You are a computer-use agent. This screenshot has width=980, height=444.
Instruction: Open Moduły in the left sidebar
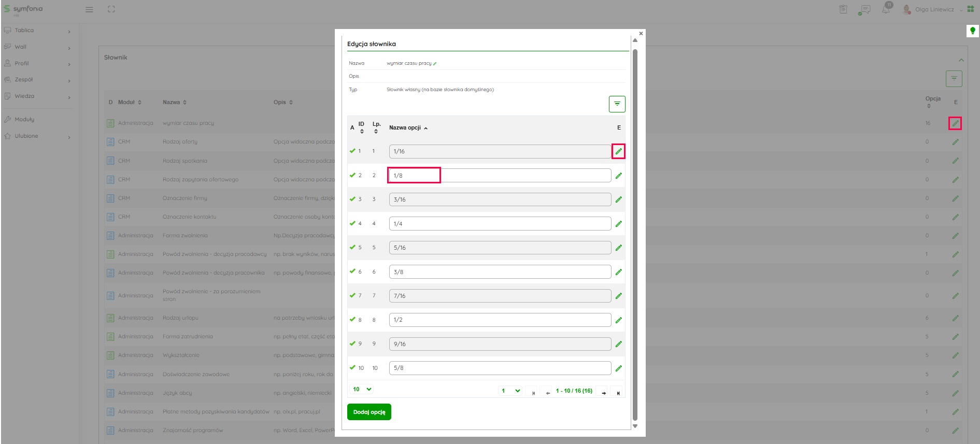tap(24, 119)
